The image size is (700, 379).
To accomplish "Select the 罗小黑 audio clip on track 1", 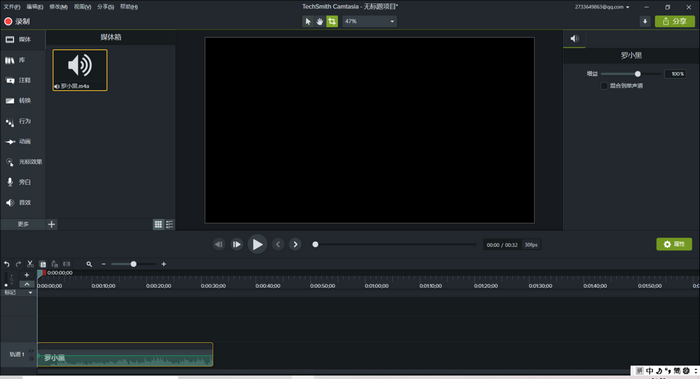I will click(x=125, y=354).
